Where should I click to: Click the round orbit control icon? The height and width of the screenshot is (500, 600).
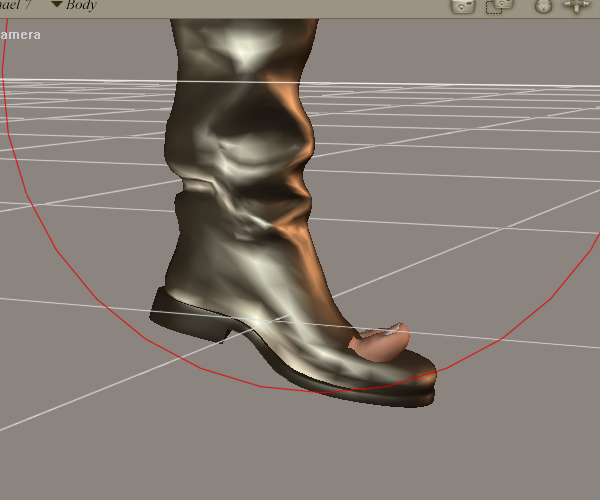tap(543, 6)
